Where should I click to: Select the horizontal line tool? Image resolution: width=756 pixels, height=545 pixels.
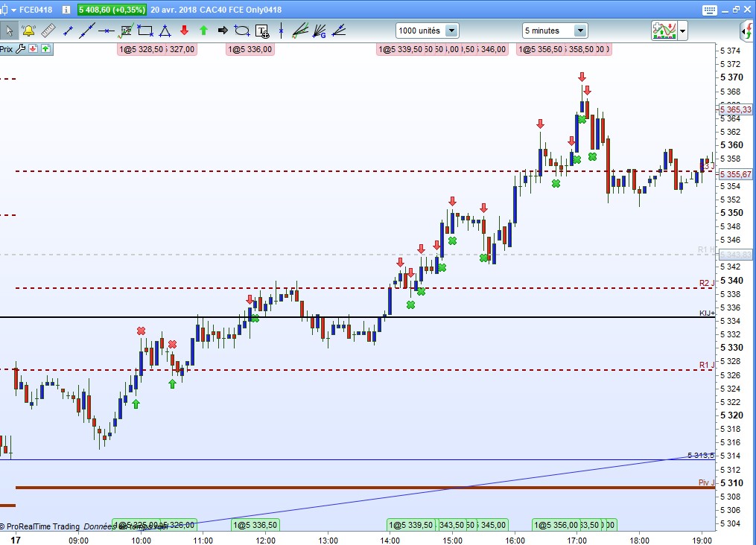(106, 31)
